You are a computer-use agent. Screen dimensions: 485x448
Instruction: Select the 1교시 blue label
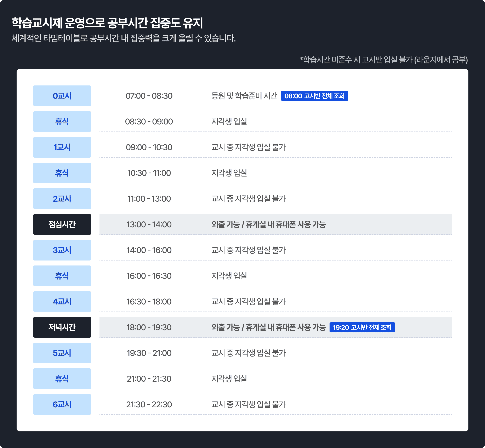(x=62, y=147)
